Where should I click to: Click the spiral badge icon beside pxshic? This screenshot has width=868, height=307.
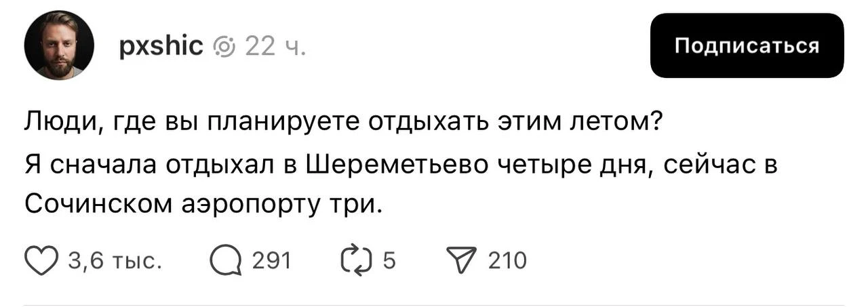tap(223, 46)
